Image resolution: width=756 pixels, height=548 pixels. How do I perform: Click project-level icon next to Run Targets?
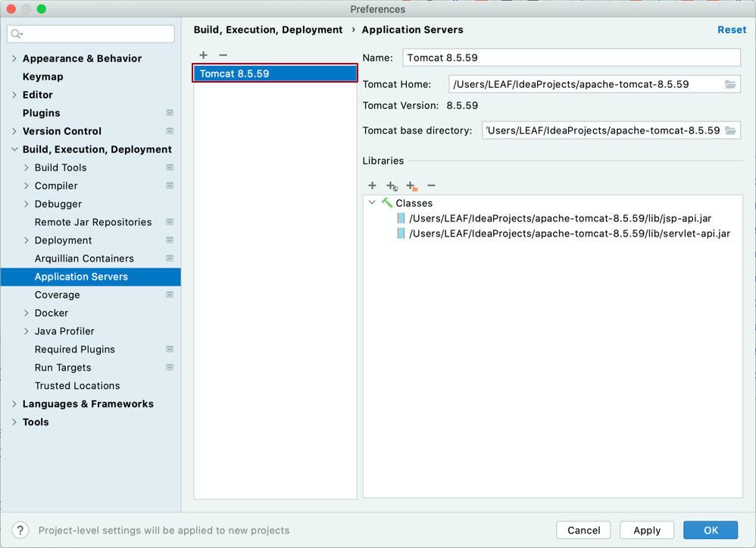pos(170,368)
